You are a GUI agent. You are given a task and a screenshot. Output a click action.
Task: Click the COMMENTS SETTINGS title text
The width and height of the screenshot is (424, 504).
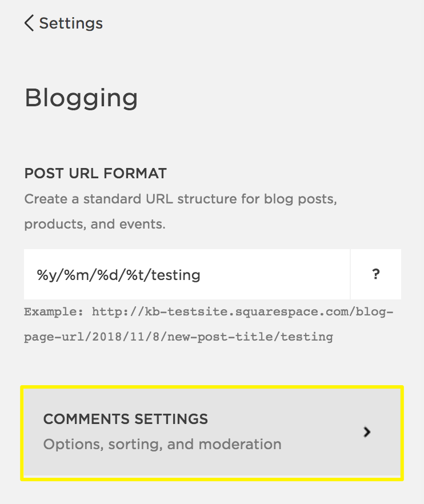(x=125, y=419)
